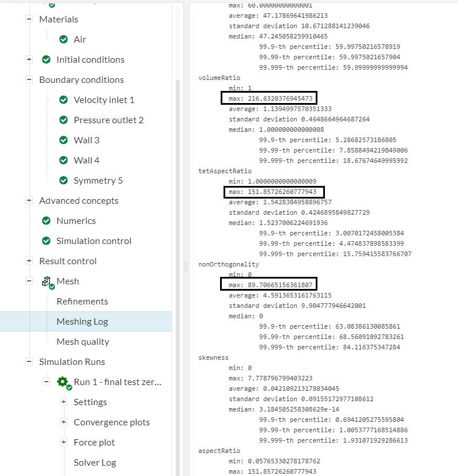Collapse the Simulation Runs node
Viewport: 458px width, 476px height.
click(x=29, y=361)
